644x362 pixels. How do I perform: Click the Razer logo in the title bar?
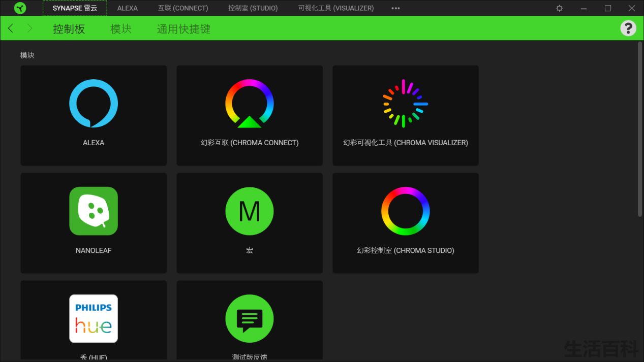20,8
